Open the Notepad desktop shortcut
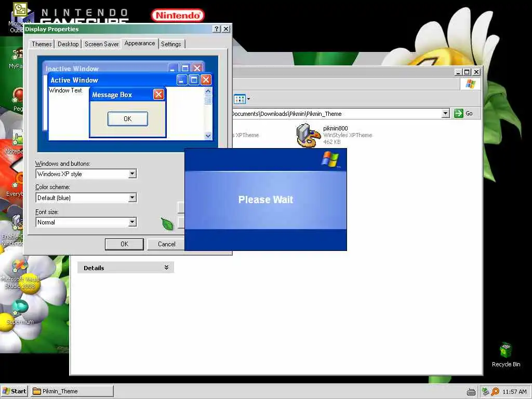 pos(17,137)
